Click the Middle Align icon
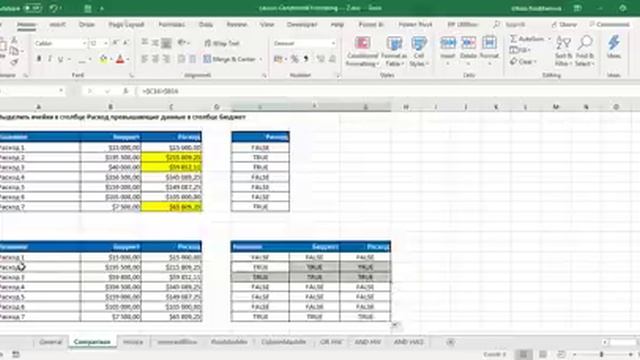 (155, 43)
